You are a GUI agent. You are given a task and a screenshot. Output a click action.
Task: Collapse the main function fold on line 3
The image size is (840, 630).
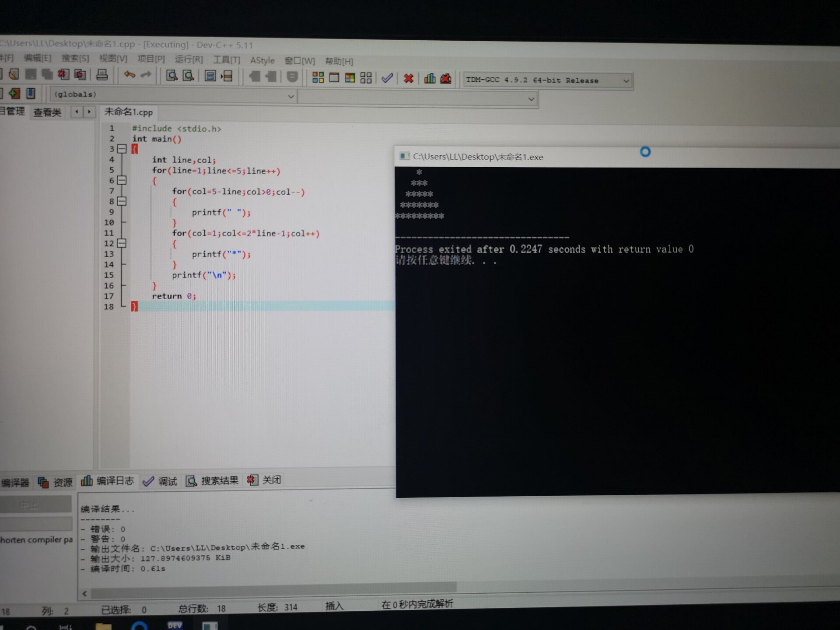[122, 149]
